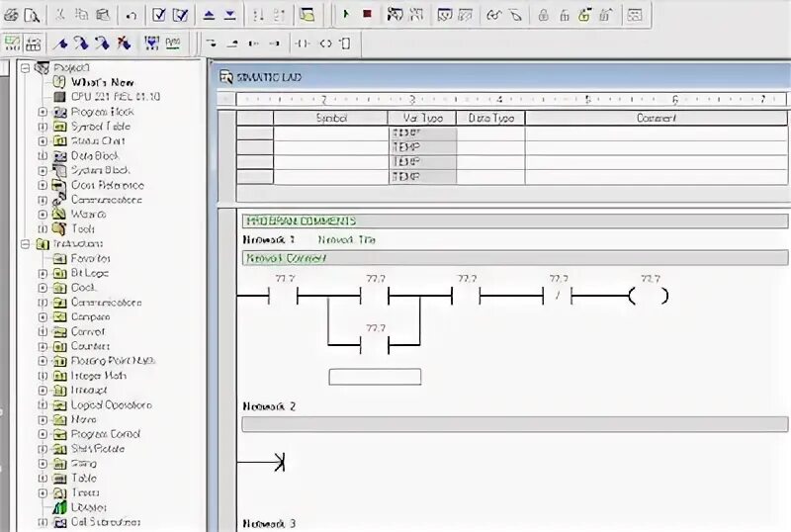Click the Options icon left of RUN

coord(307,15)
